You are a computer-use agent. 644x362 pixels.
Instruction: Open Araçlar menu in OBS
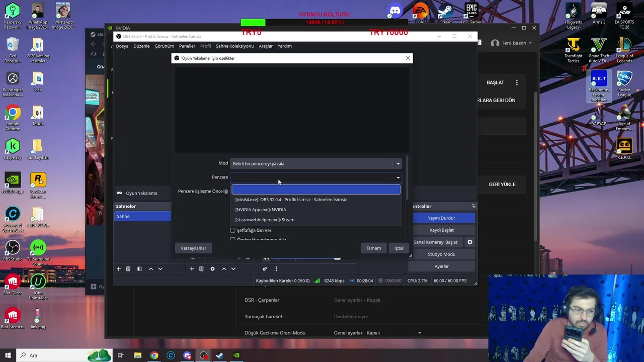click(x=266, y=46)
